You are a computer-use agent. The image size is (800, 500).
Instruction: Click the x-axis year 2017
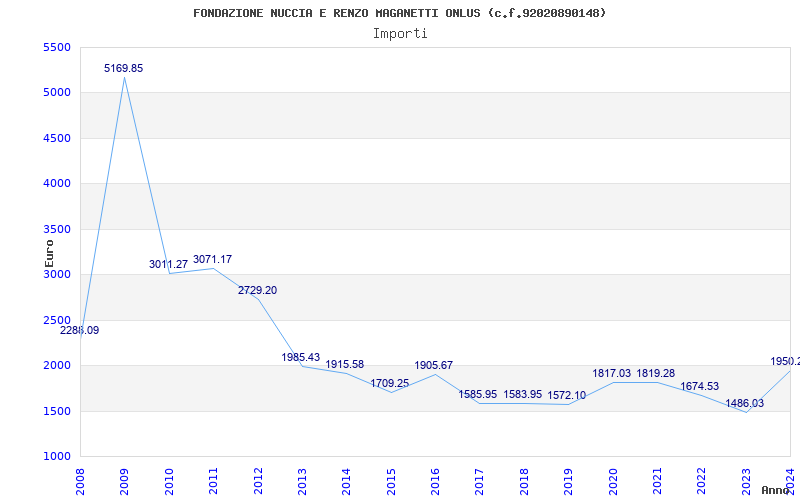point(480,481)
